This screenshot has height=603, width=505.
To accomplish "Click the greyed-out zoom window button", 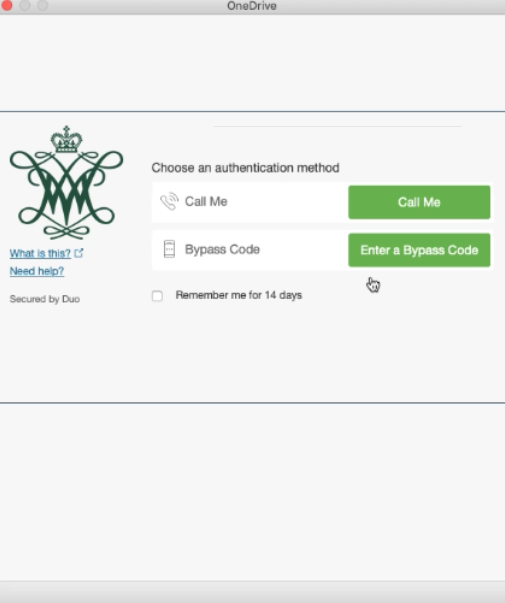I will tap(42, 5).
